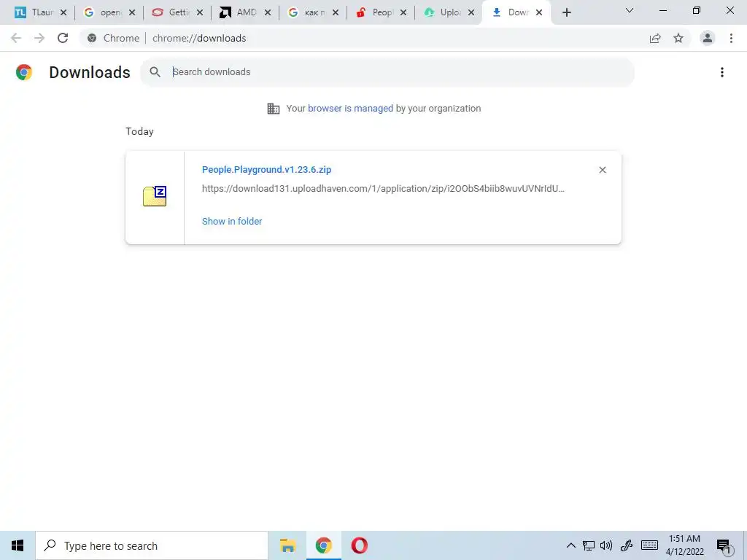Click the Chrome logo beside Downloads
Screen dimensions: 747x560
click(24, 72)
